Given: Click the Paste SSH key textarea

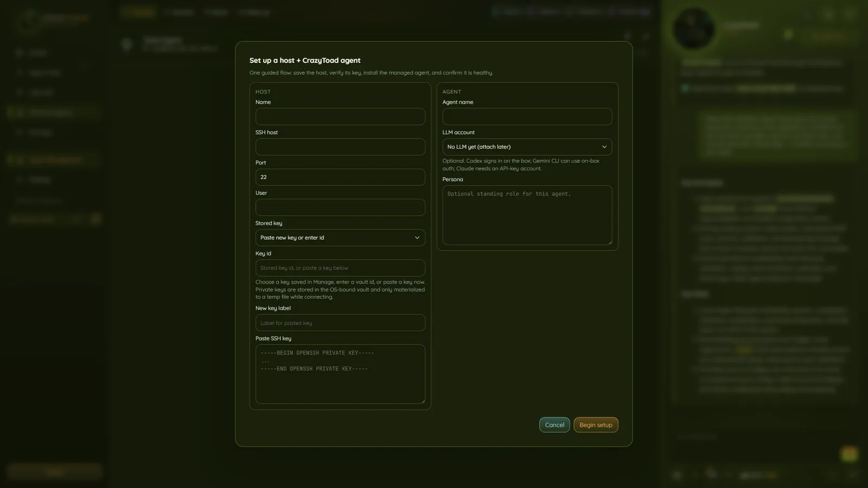Looking at the screenshot, I should click(x=340, y=374).
